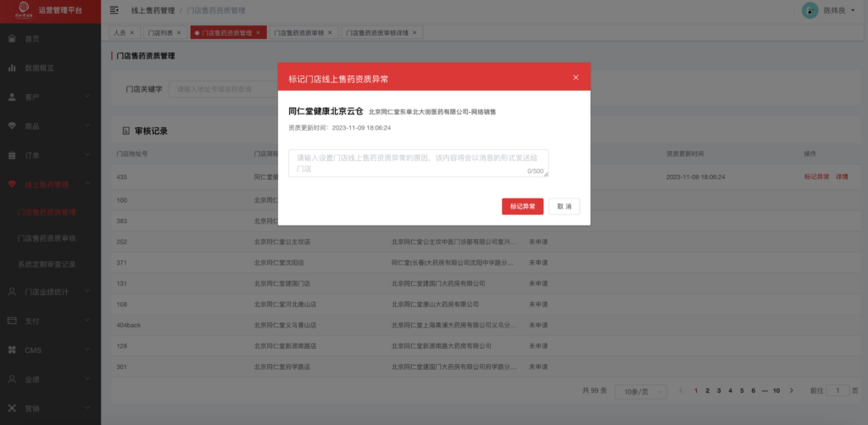Close the 门店列表 tab with its X

tap(180, 33)
